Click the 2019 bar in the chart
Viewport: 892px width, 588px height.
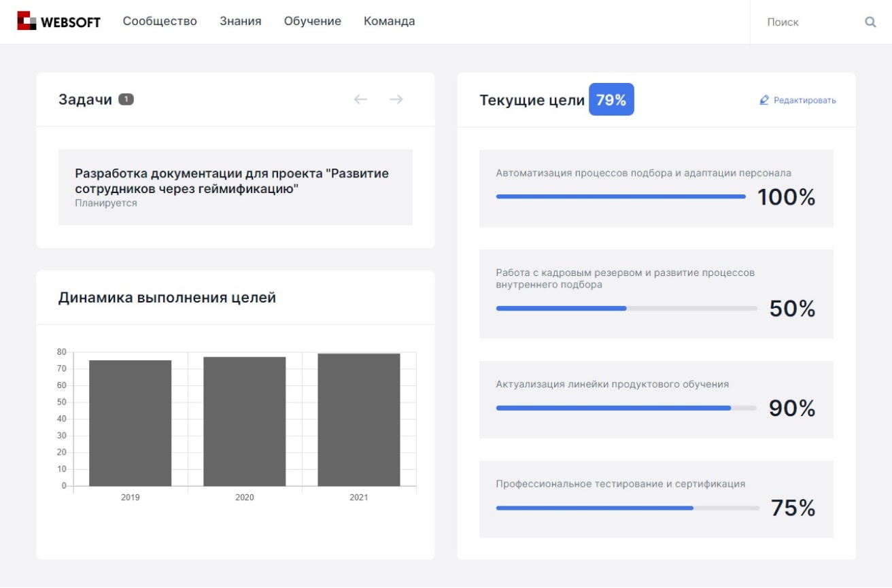pyautogui.click(x=131, y=423)
